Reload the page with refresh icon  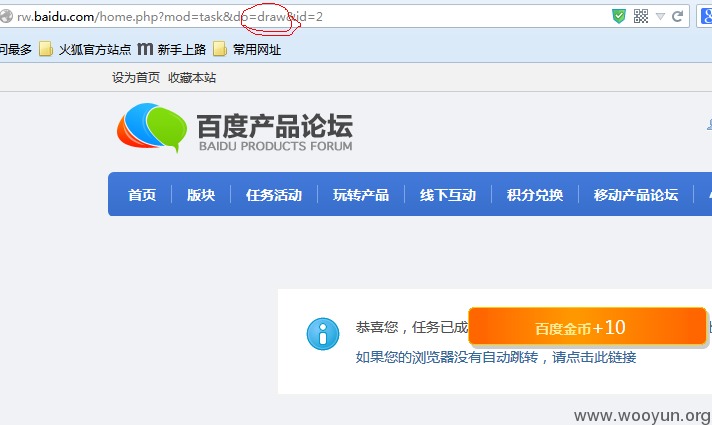(677, 17)
